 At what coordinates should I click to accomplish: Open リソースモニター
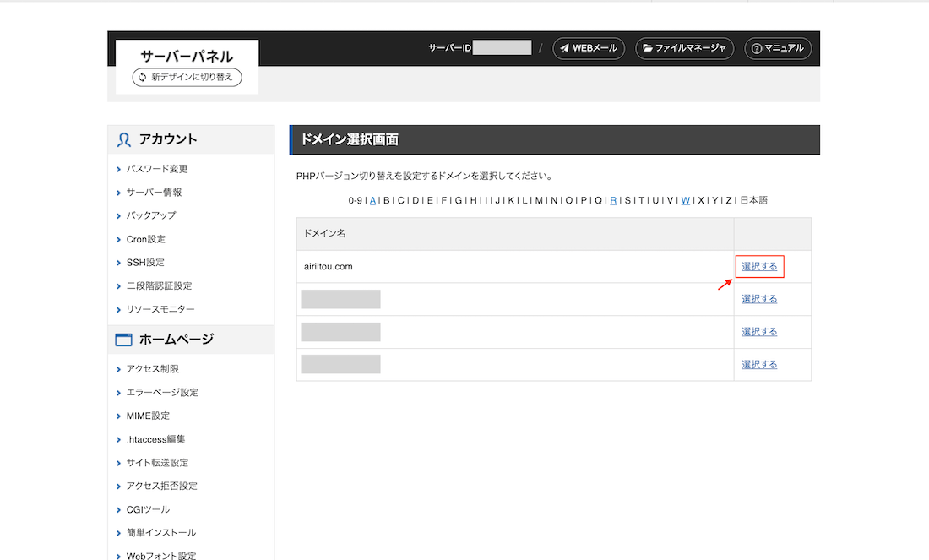click(160, 309)
